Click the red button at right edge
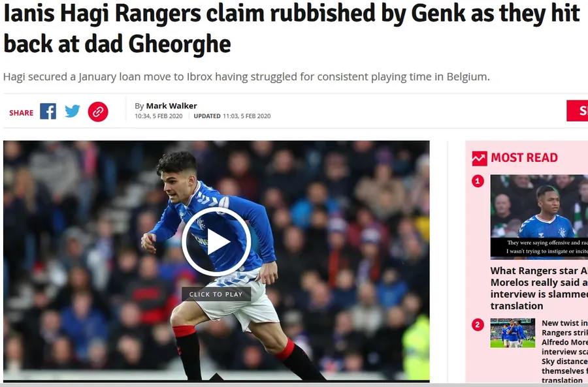Screen dimensions: 588x387 pyautogui.click(x=577, y=111)
